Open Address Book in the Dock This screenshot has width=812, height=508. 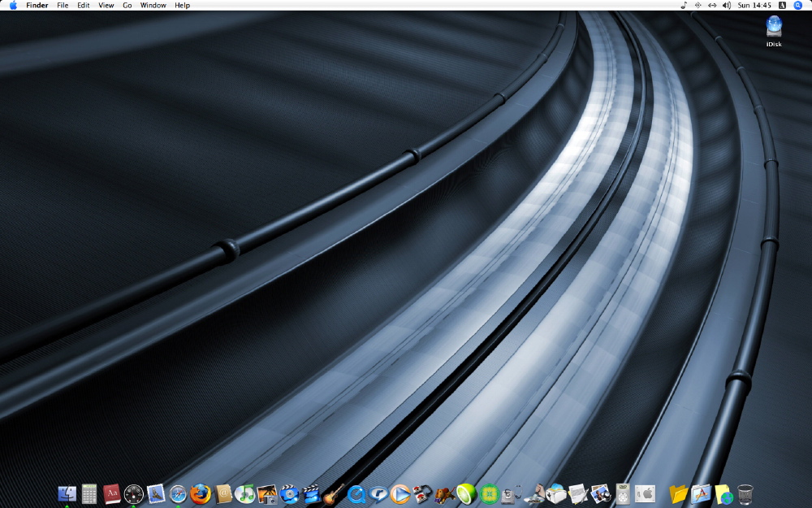(x=223, y=493)
